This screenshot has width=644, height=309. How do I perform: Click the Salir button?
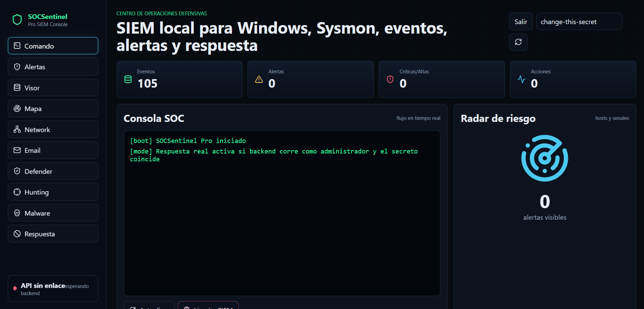click(x=521, y=22)
